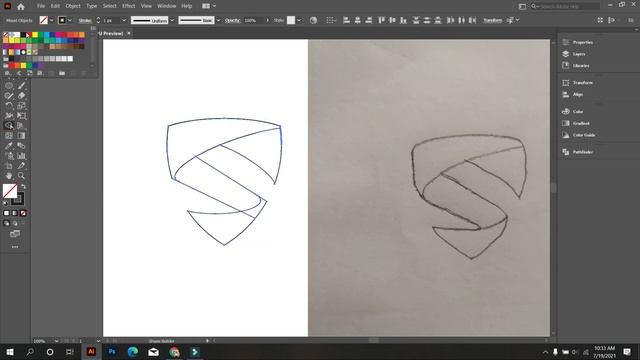Image resolution: width=640 pixels, height=360 pixels.
Task: Go to the Home screen
Action: [x=21, y=7]
